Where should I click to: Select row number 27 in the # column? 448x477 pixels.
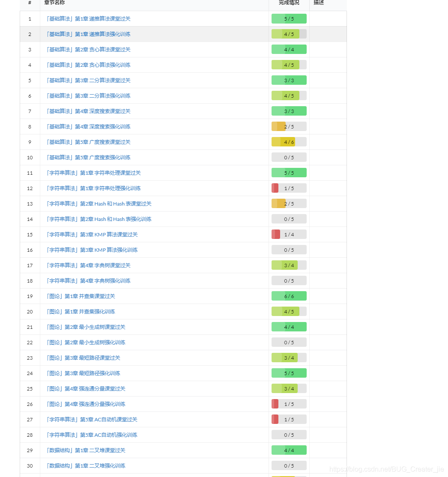pyautogui.click(x=30, y=420)
